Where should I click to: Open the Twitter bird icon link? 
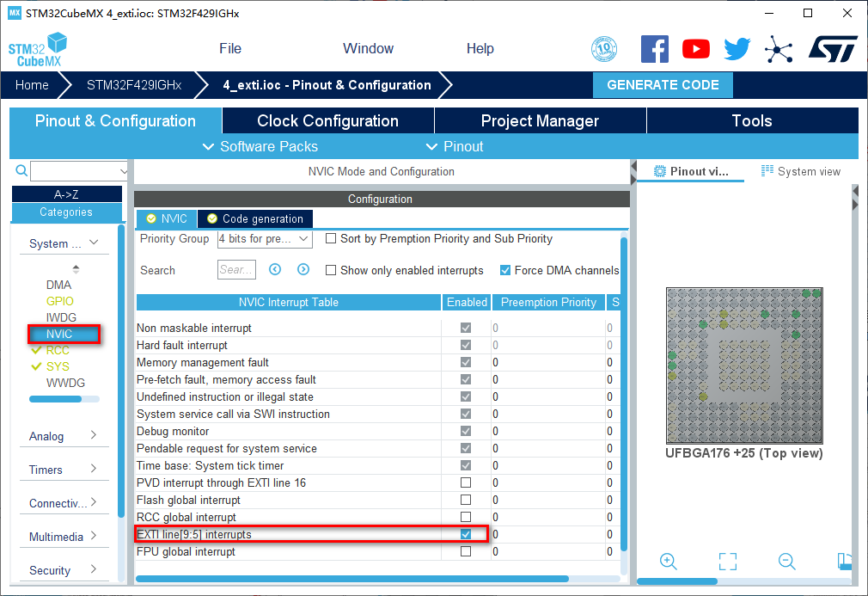point(737,49)
